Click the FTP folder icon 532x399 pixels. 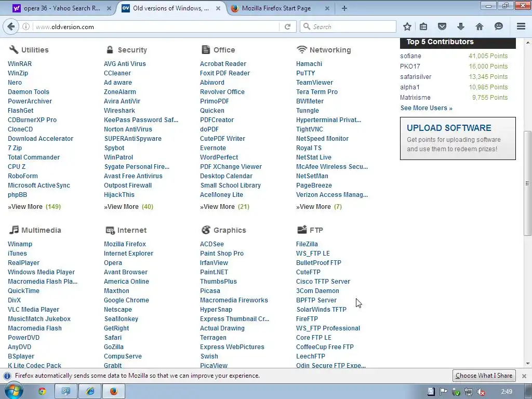coord(302,230)
